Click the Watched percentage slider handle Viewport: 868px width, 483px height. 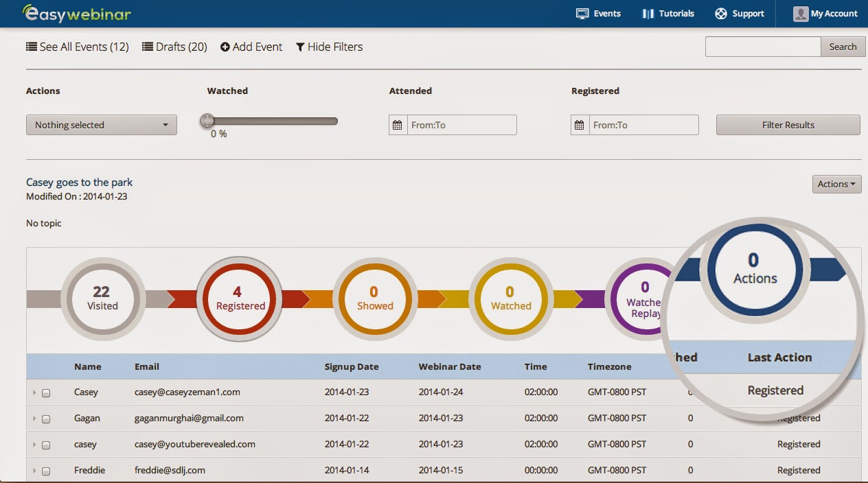(207, 121)
